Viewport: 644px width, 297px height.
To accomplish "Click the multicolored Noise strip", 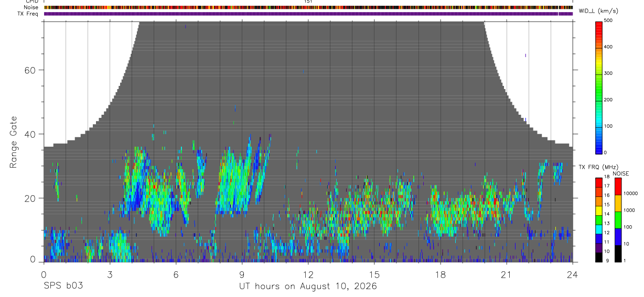I will pyautogui.click(x=308, y=7).
